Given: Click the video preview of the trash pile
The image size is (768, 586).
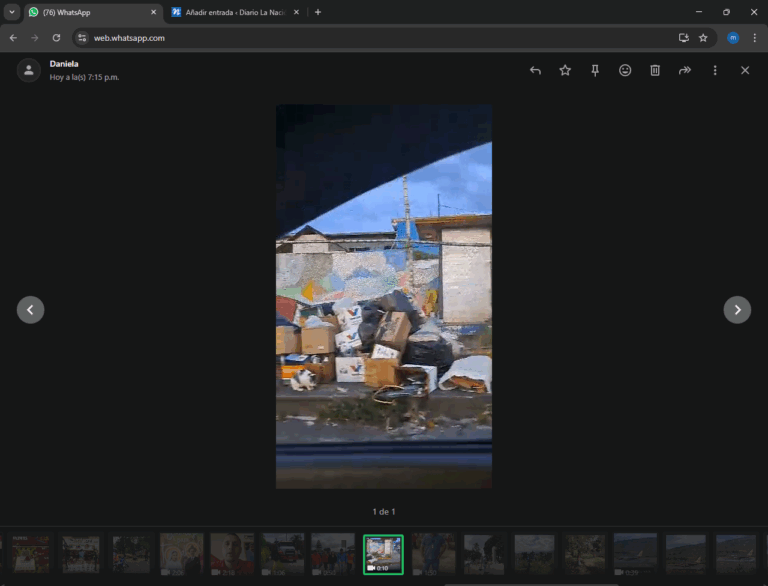Looking at the screenshot, I should (x=384, y=296).
